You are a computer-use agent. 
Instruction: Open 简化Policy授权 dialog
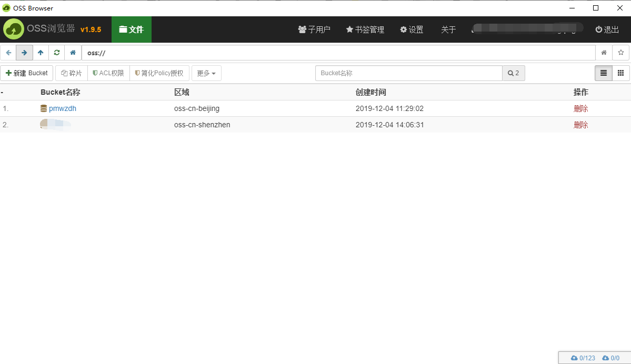click(x=159, y=73)
